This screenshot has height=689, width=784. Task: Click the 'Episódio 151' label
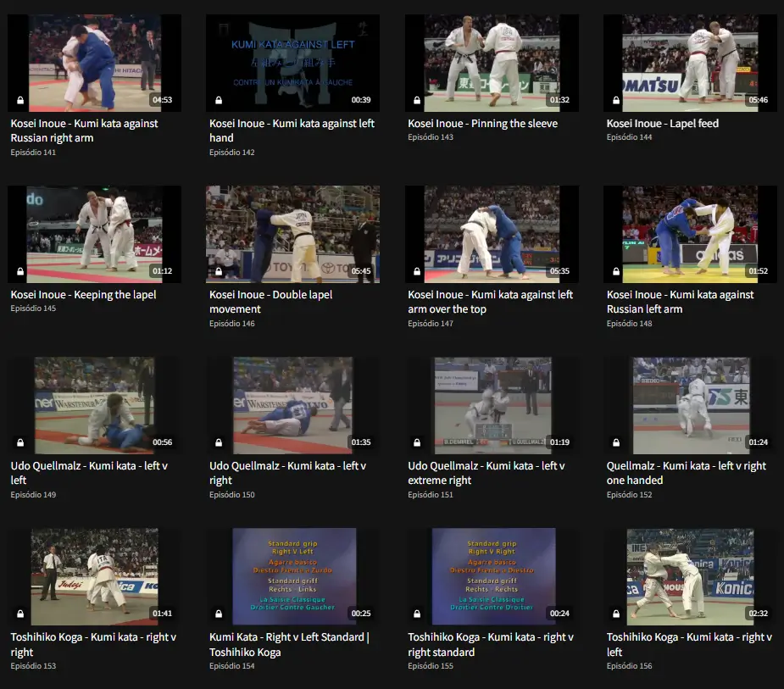point(431,494)
